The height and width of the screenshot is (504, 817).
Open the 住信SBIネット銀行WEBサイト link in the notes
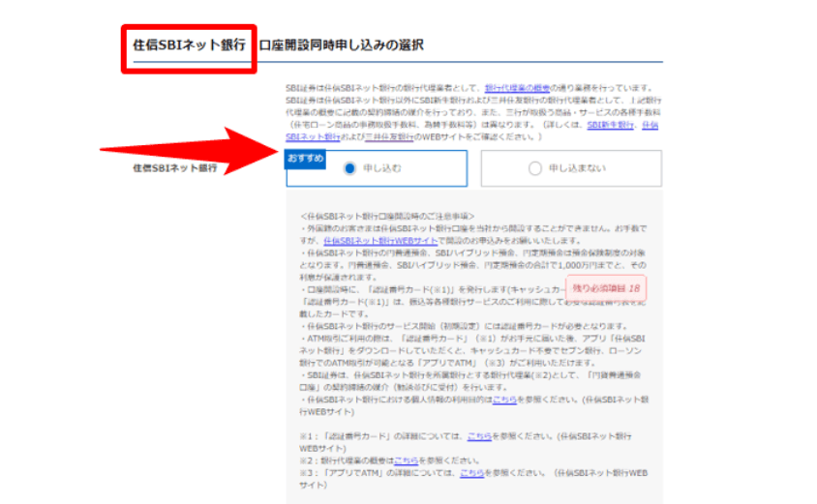(380, 241)
